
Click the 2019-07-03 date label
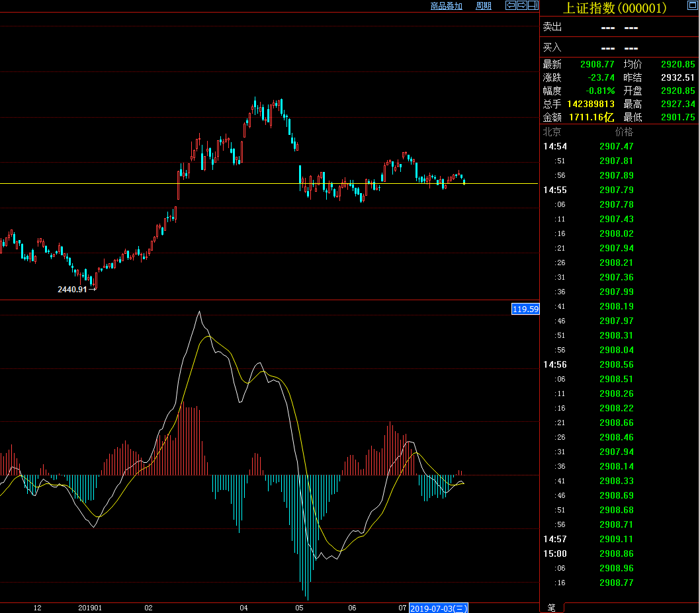coord(439,608)
